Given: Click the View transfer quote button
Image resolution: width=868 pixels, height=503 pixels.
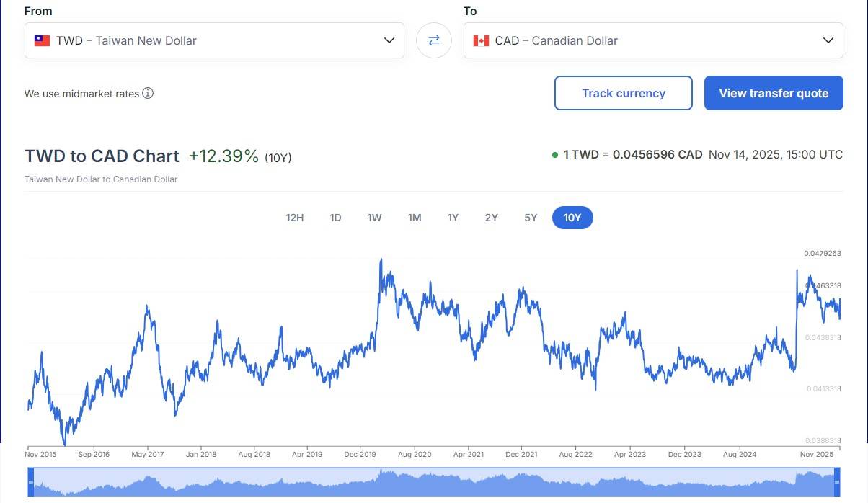Looking at the screenshot, I should pyautogui.click(x=774, y=93).
